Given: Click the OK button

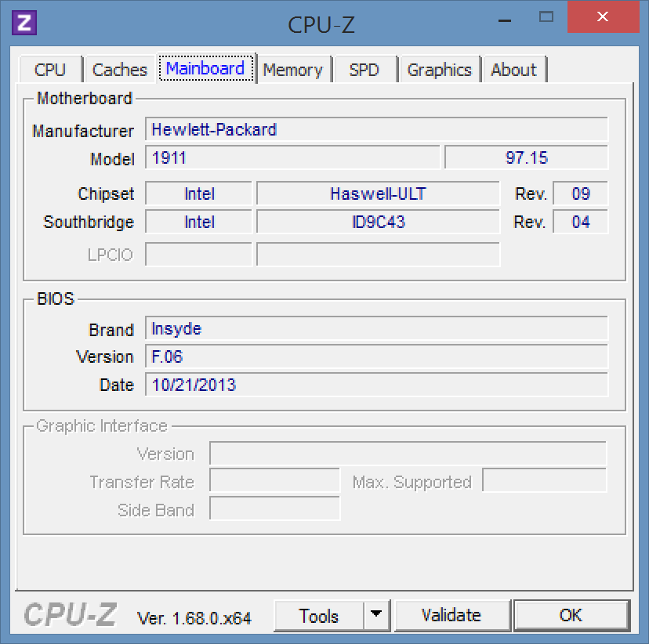Looking at the screenshot, I should 571,616.
